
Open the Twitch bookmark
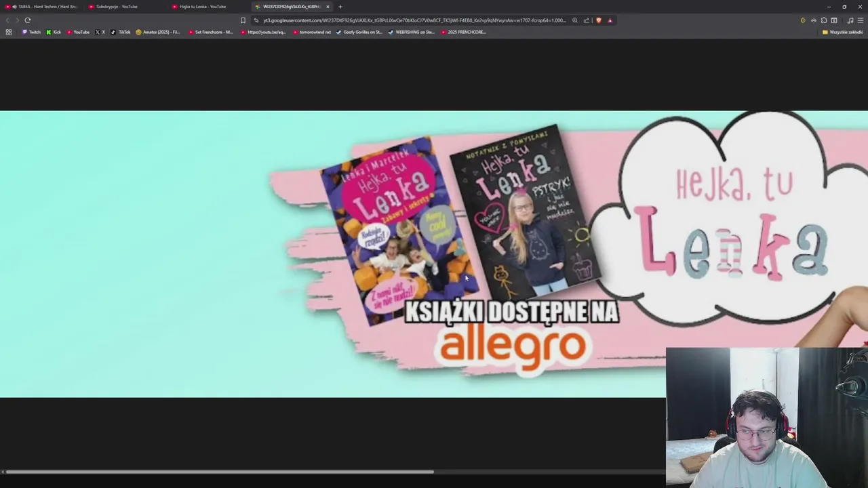[x=31, y=32]
